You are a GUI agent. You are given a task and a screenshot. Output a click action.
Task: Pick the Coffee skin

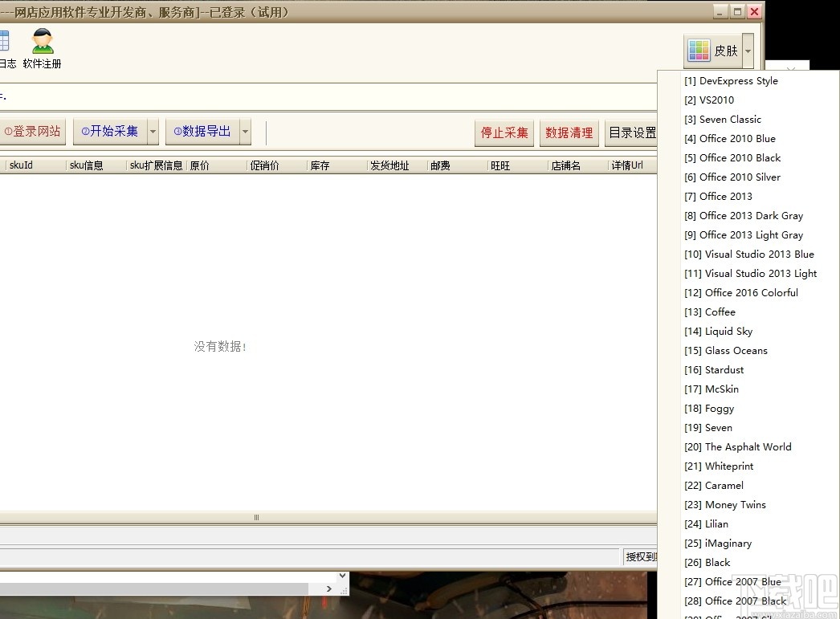[709, 312]
